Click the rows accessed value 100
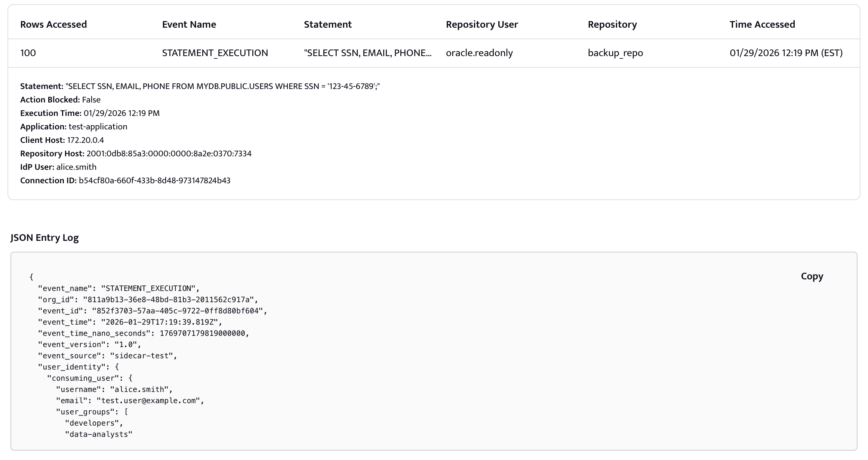Image resolution: width=868 pixels, height=460 pixels. coord(28,53)
